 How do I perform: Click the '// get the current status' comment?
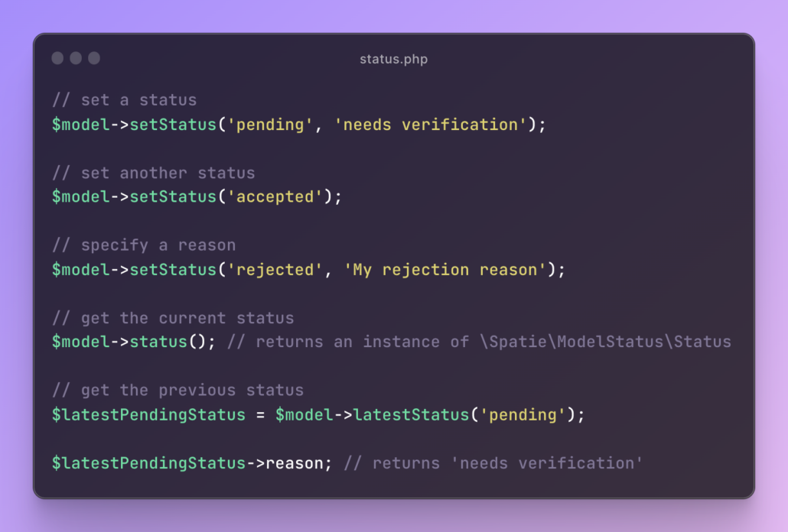[x=172, y=318]
